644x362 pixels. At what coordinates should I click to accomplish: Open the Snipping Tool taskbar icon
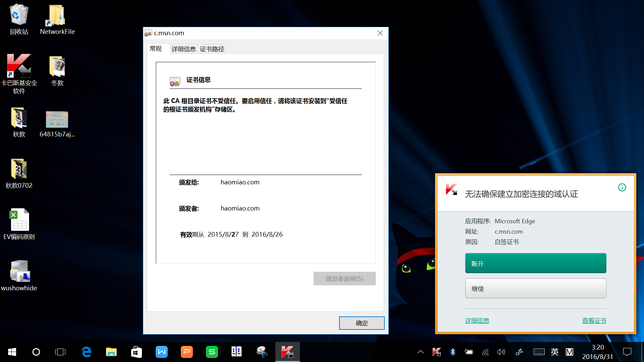pos(262,352)
